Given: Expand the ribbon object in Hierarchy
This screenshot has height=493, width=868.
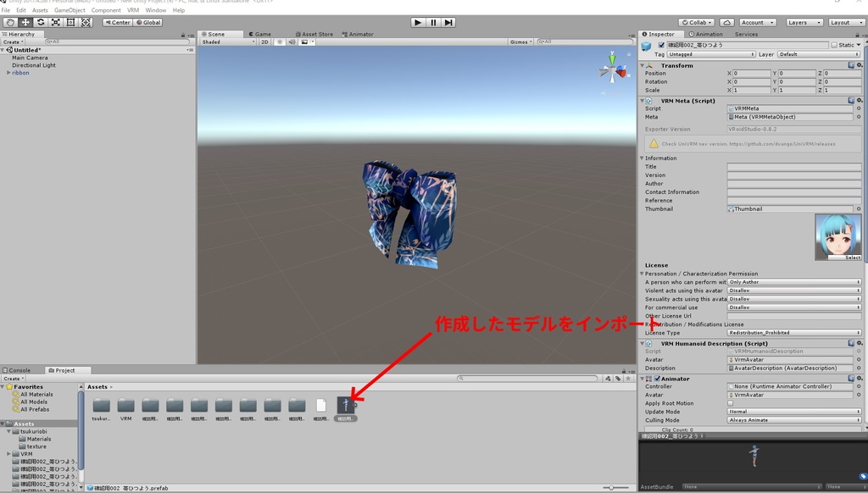Looking at the screenshot, I should click(x=8, y=73).
